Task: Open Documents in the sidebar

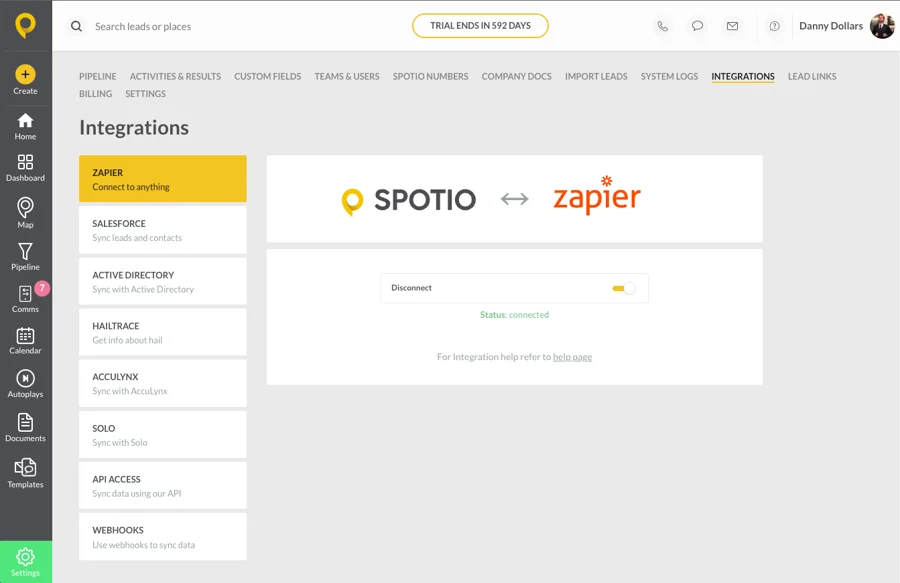Action: (25, 427)
